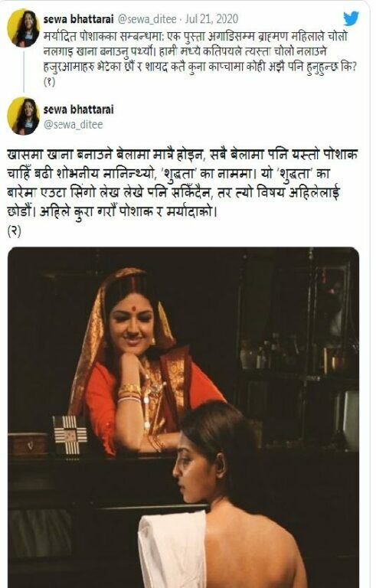The width and height of the screenshot is (376, 588).
Task: Click the striped box object in the photo
Action: (70, 435)
